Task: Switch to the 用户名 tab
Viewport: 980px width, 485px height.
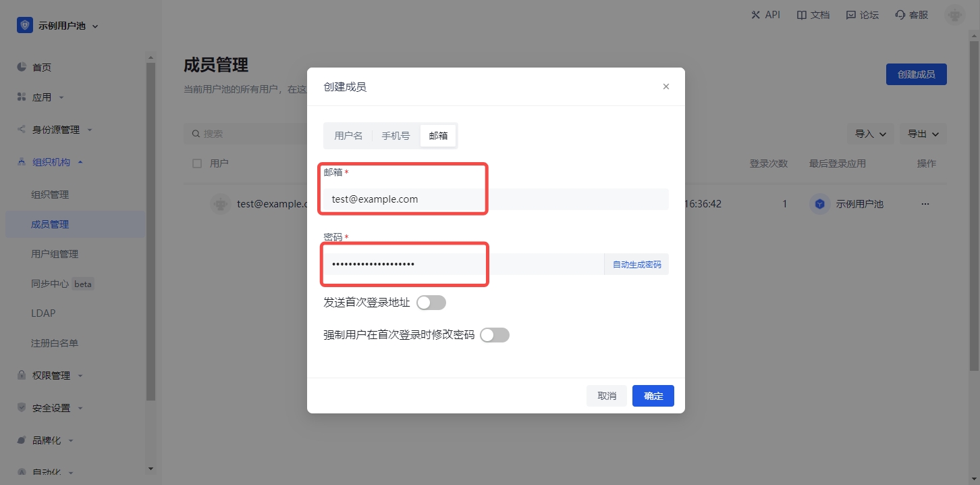Action: 348,136
